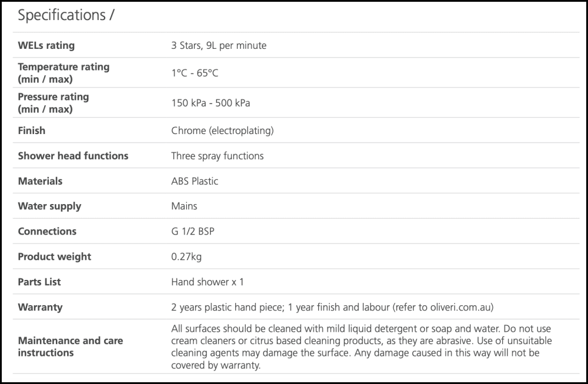Click the G 1/2 BSP connections value
This screenshot has width=588, height=384.
click(x=193, y=232)
